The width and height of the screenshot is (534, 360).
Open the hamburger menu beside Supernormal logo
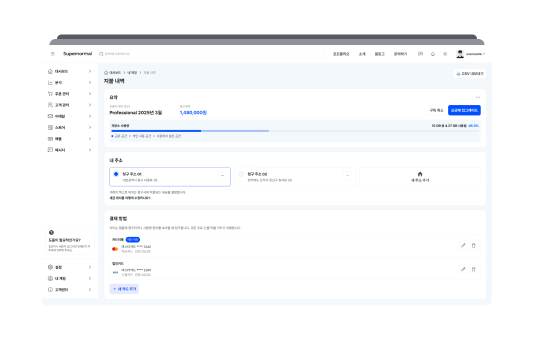click(53, 54)
